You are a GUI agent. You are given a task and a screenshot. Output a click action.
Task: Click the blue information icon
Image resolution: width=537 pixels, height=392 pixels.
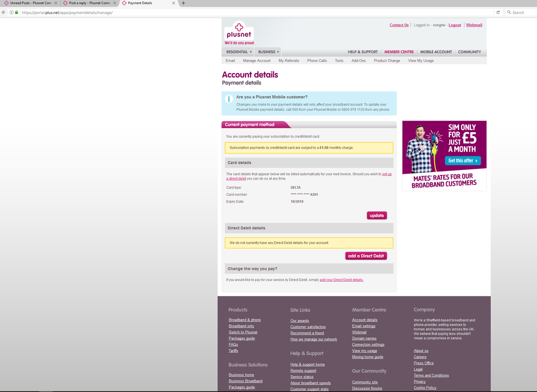229,99
